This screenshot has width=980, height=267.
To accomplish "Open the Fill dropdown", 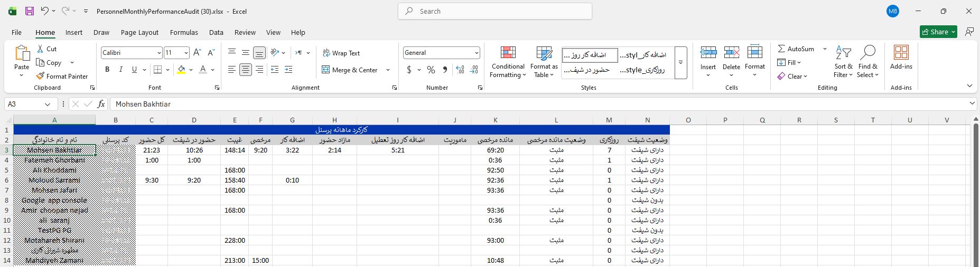I will 789,62.
